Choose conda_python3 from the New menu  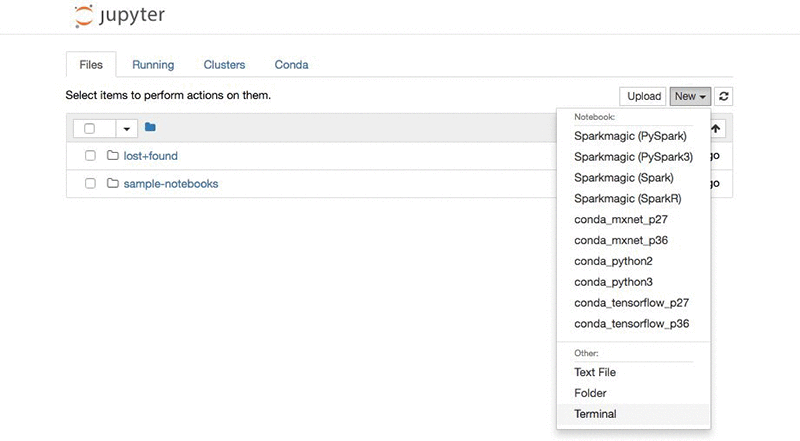613,282
